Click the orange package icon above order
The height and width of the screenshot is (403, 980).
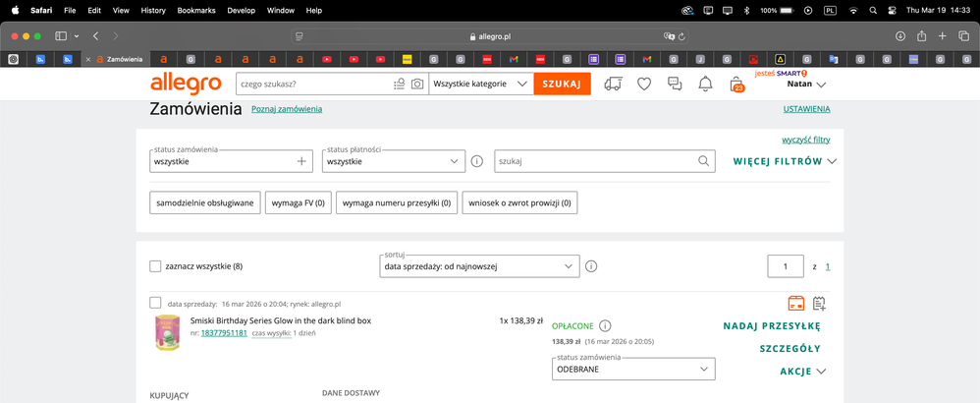pos(796,304)
